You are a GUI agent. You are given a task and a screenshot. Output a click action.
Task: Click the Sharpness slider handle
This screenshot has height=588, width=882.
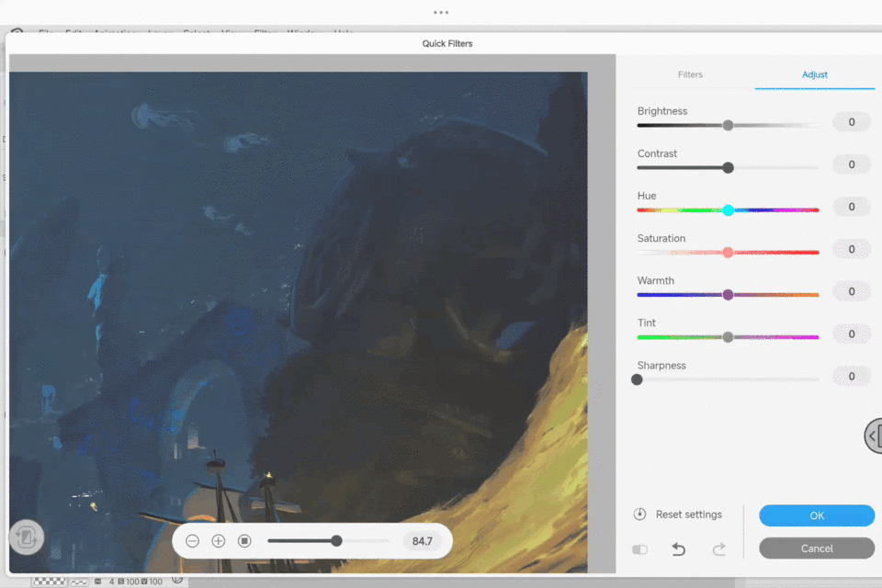pyautogui.click(x=637, y=379)
